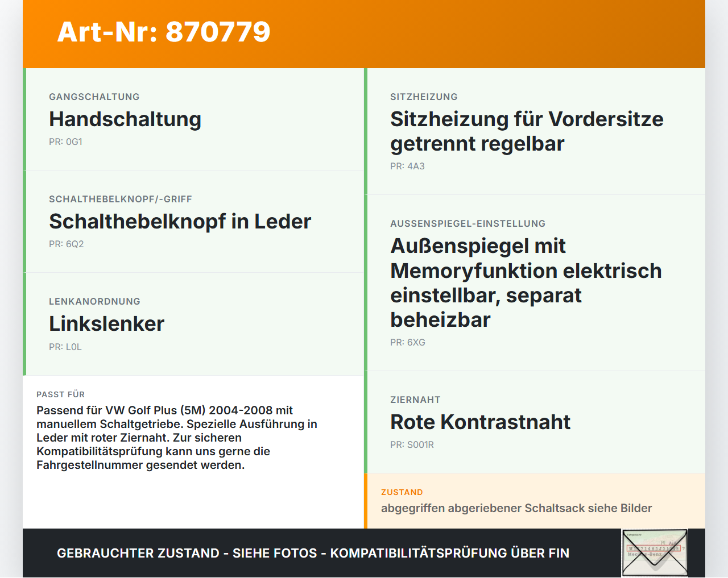Select Sitzheizung für Vordersitze title

527,131
